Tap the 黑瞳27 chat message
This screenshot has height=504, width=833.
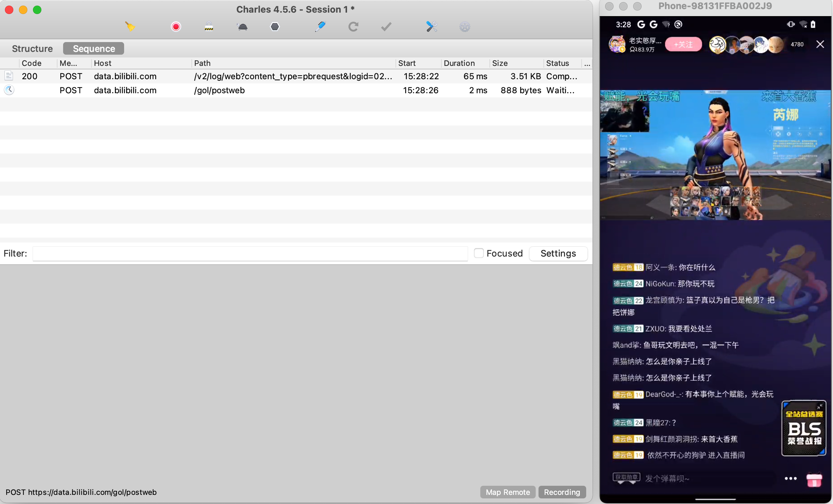[x=644, y=423]
